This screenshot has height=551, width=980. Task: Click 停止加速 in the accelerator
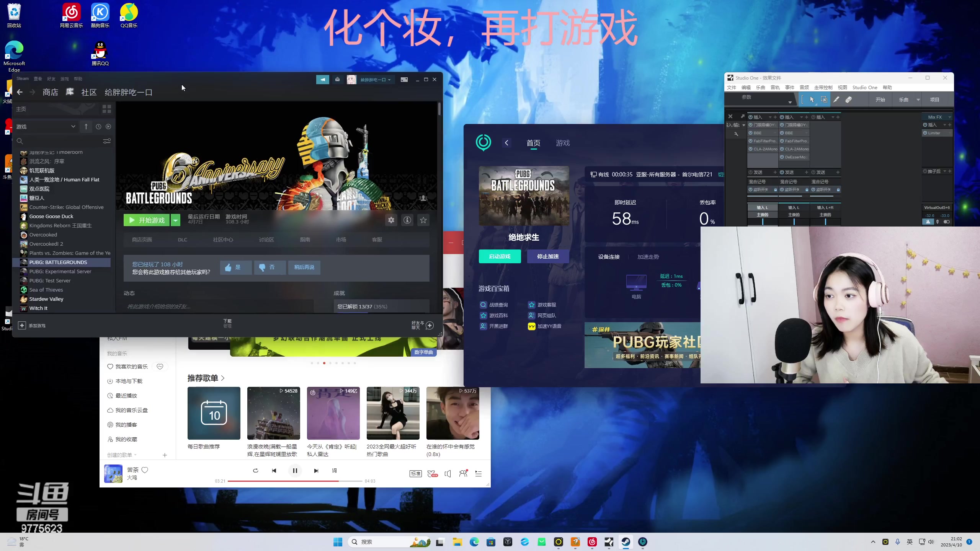coord(548,256)
